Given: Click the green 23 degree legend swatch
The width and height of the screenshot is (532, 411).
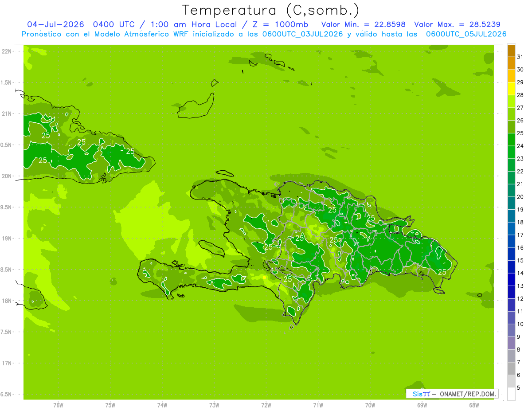Looking at the screenshot, I should [511, 153].
